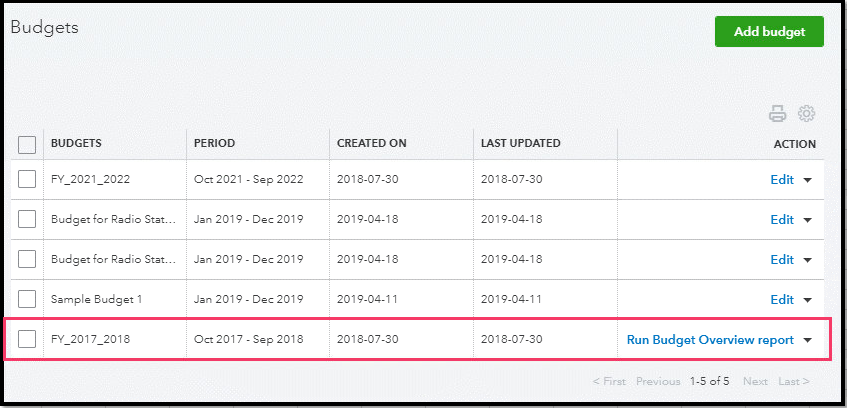Go to Next page of budgets
This screenshot has width=847, height=408.
[756, 381]
